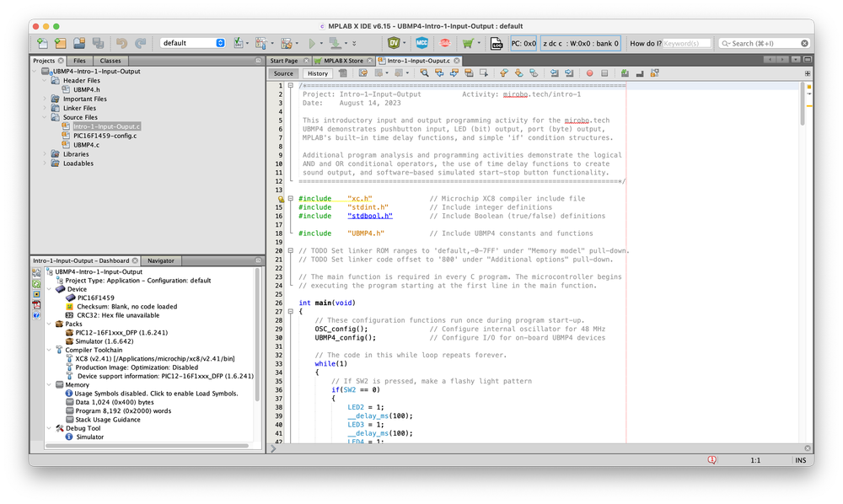The height and width of the screenshot is (504, 843).
Task: Click the Shift Line Right icon
Action: 569,73
